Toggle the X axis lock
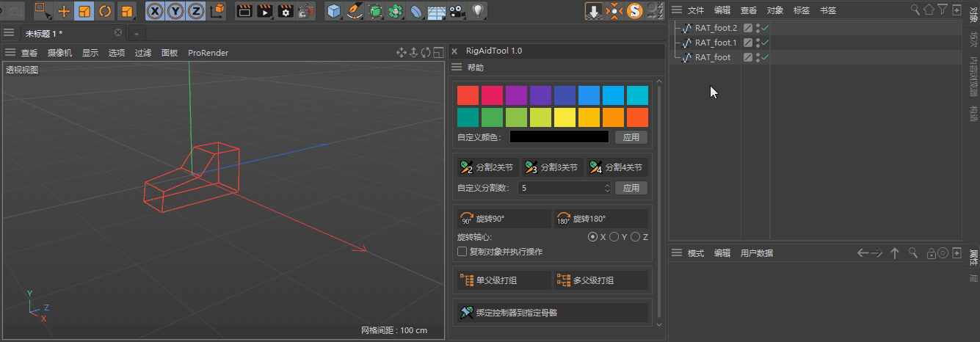980x342 pixels. [155, 10]
